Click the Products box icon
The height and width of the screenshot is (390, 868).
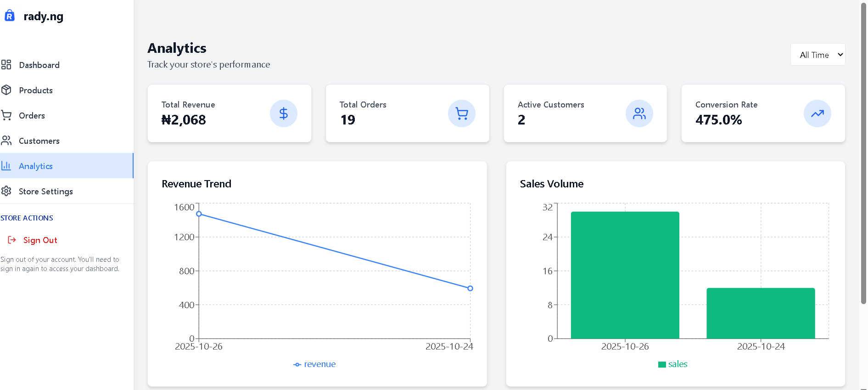(x=6, y=90)
